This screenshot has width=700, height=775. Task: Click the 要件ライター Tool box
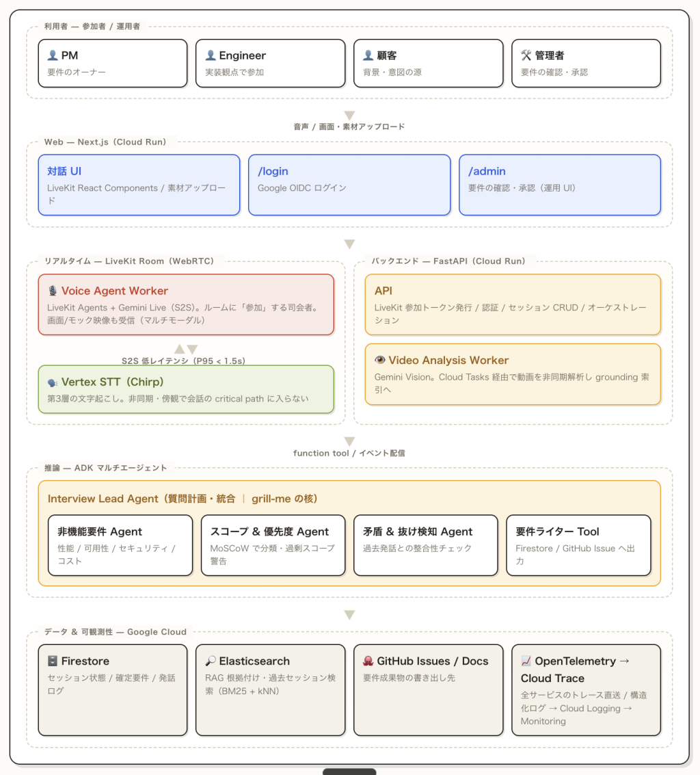coord(578,545)
